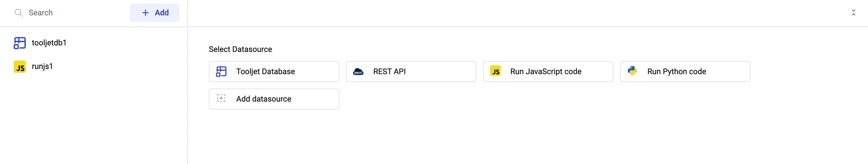Click the Python logo icon
Viewport: 868px width, 164px height.
pyautogui.click(x=632, y=71)
